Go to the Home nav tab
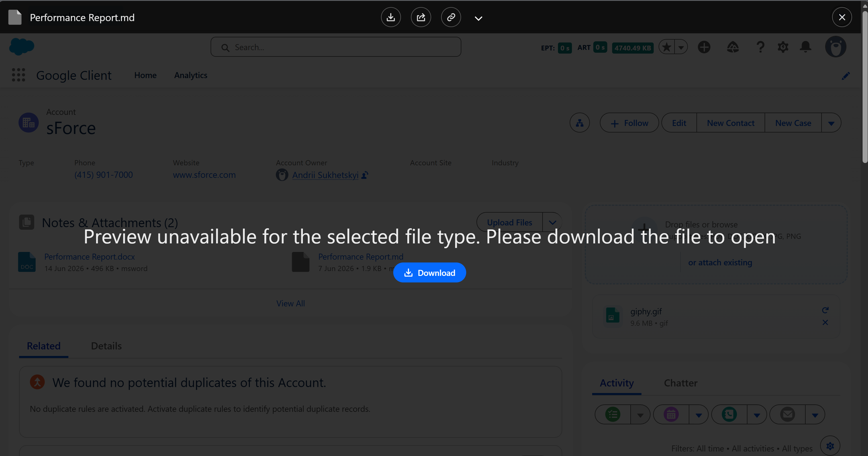 [x=145, y=75]
